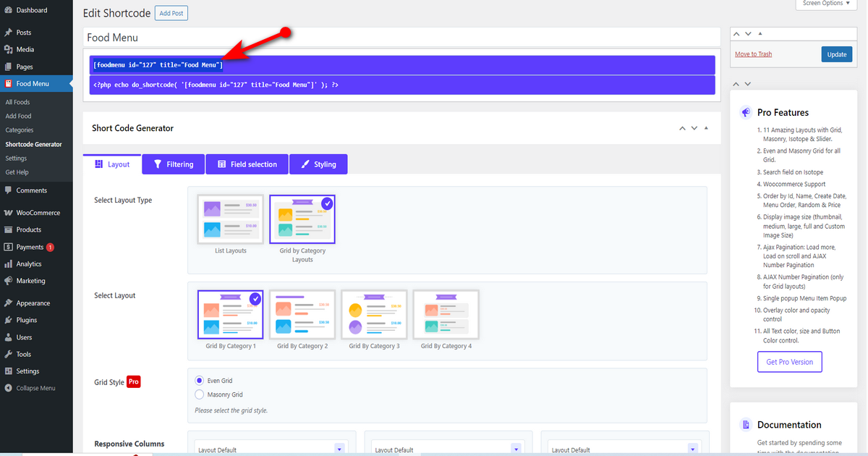Screen dimensions: 868x456
Task: Click the Filtering funnel icon
Action: click(158, 164)
